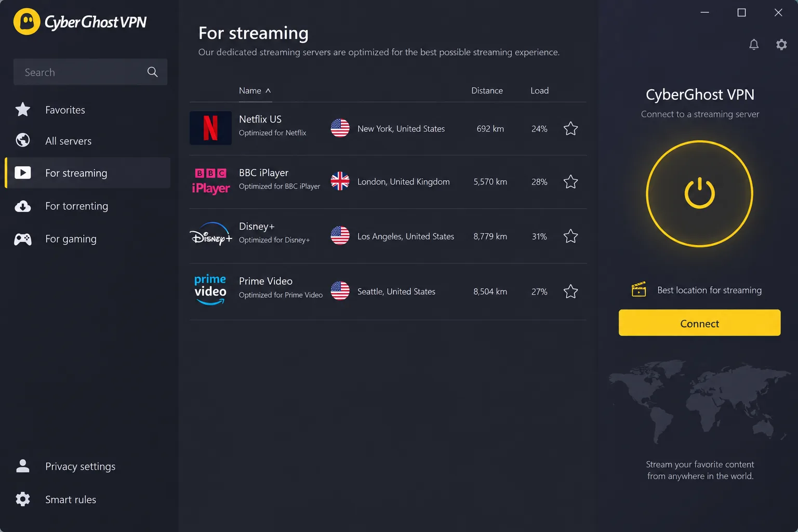
Task: Toggle the VPN power button
Action: (700, 194)
